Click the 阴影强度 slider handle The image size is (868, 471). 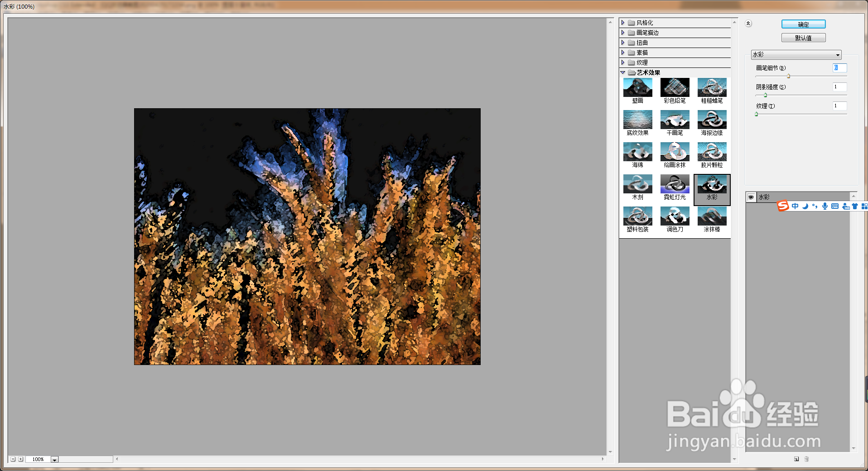(766, 95)
